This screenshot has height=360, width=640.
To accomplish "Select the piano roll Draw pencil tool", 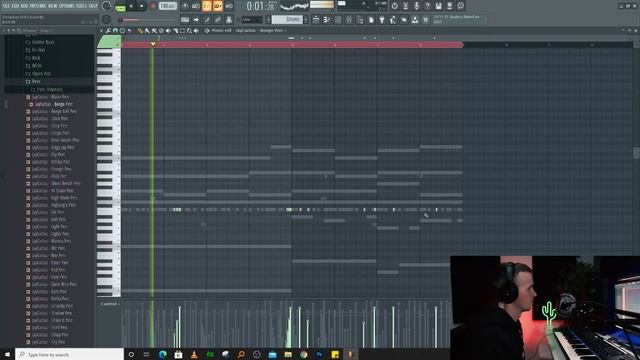I will (x=140, y=31).
